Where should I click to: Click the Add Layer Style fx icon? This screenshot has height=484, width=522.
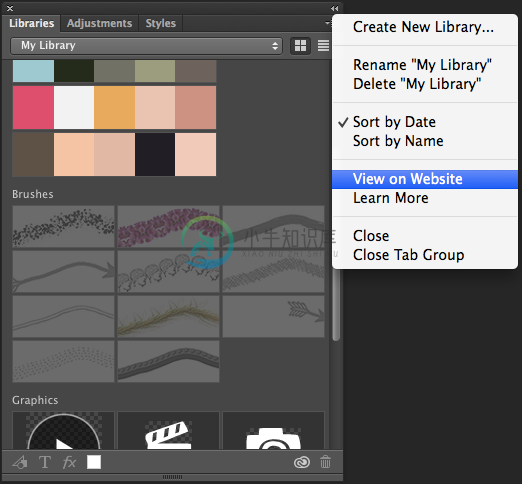pyautogui.click(x=69, y=462)
